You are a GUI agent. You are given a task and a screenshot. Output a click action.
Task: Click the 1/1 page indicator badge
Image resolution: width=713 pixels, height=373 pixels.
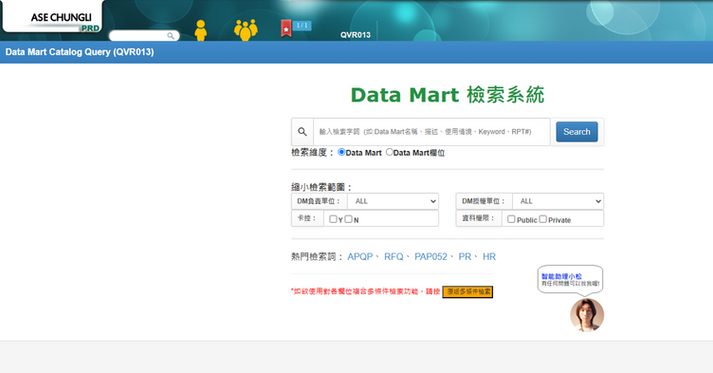coord(302,25)
